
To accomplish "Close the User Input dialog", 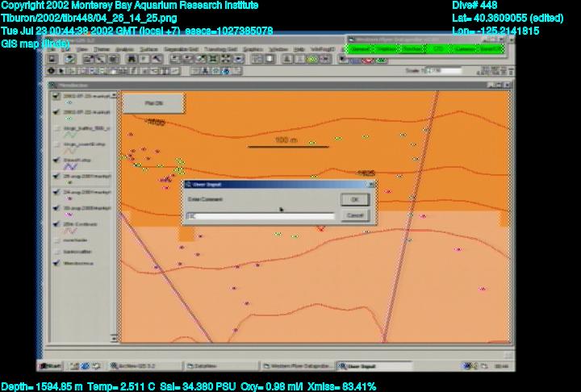I will (x=371, y=185).
